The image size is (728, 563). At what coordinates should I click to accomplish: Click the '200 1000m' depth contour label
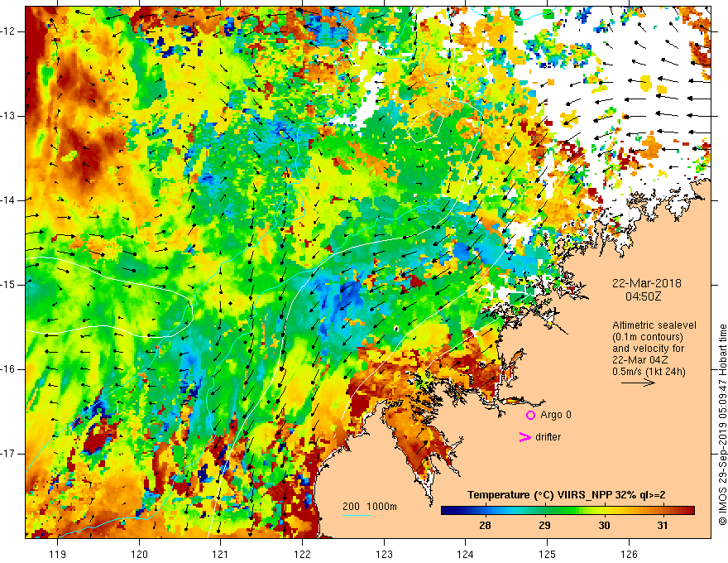(370, 507)
